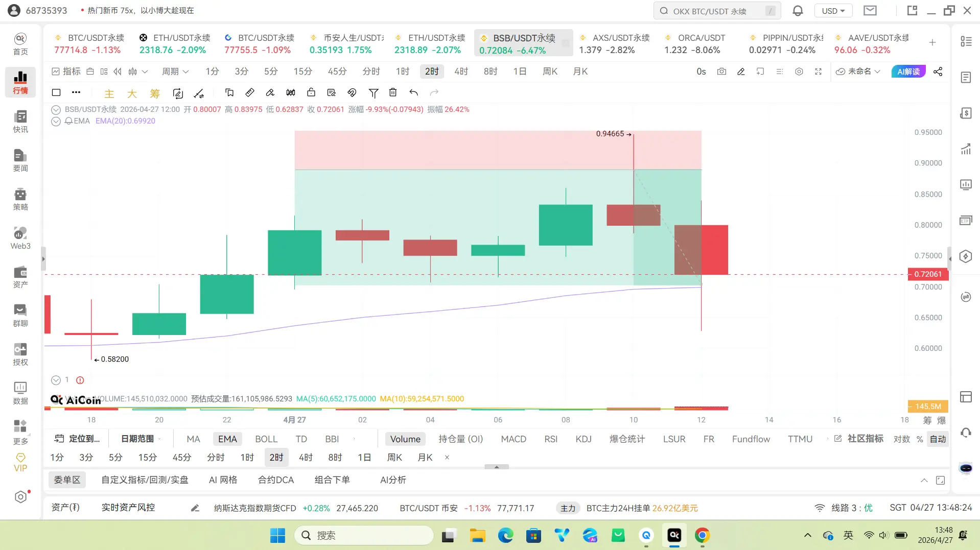Click the share icon beside AI解读
This screenshot has width=980, height=550.
[x=938, y=71]
